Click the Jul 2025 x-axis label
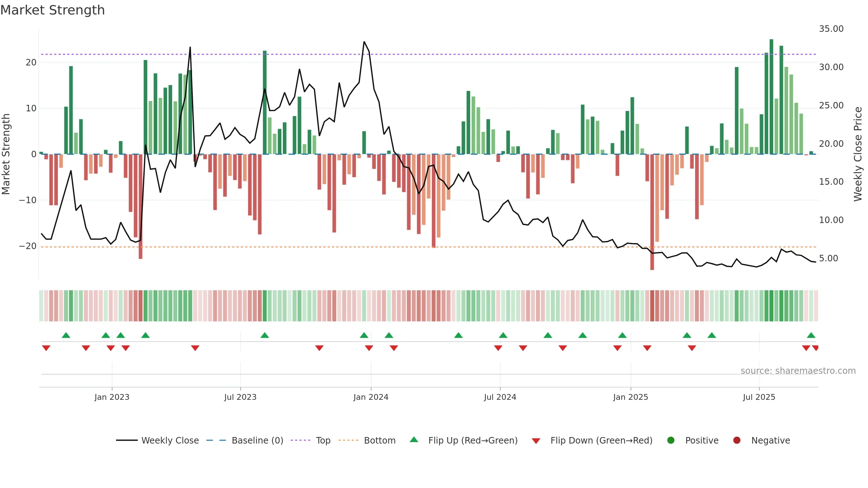868x488 pixels. pos(759,397)
